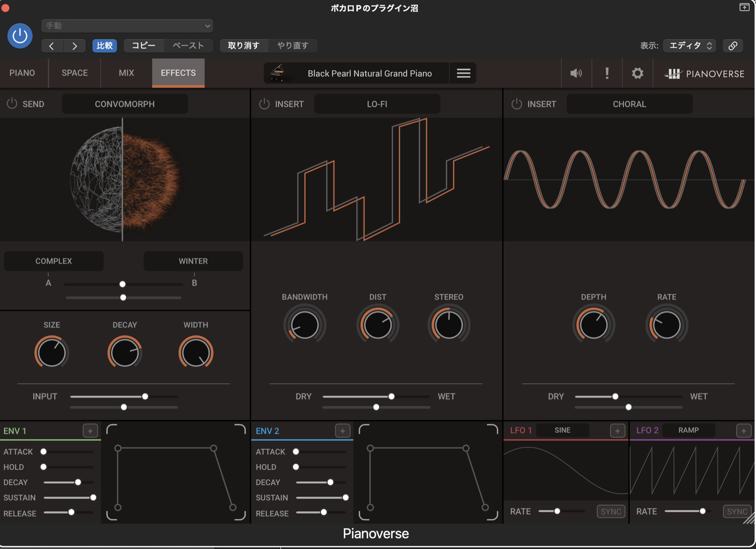Switch to the MIX tab

tap(126, 73)
